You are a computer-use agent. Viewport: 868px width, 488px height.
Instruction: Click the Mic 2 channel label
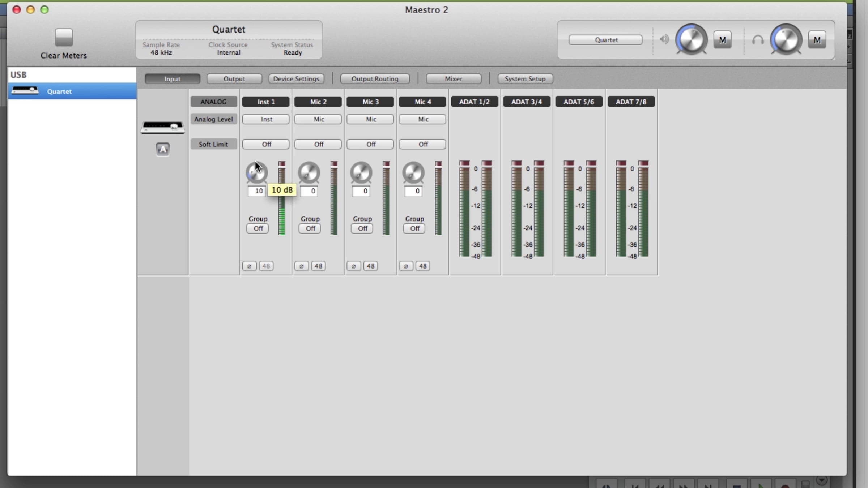318,102
